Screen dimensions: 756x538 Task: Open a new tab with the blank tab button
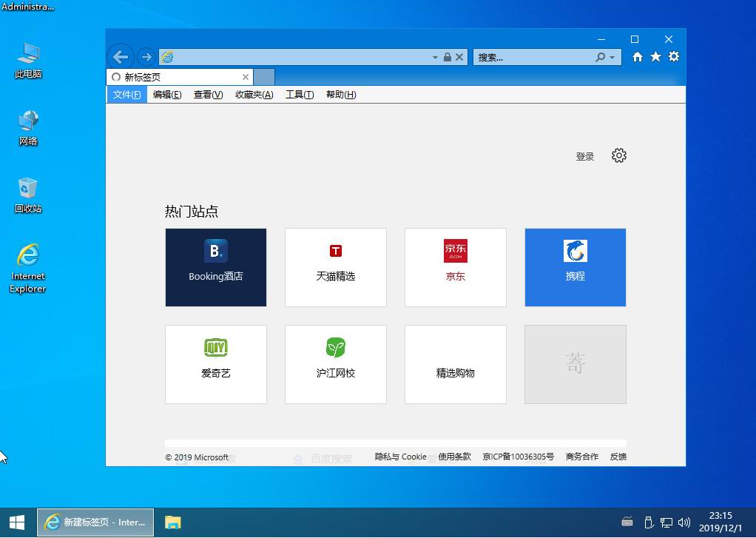(264, 77)
